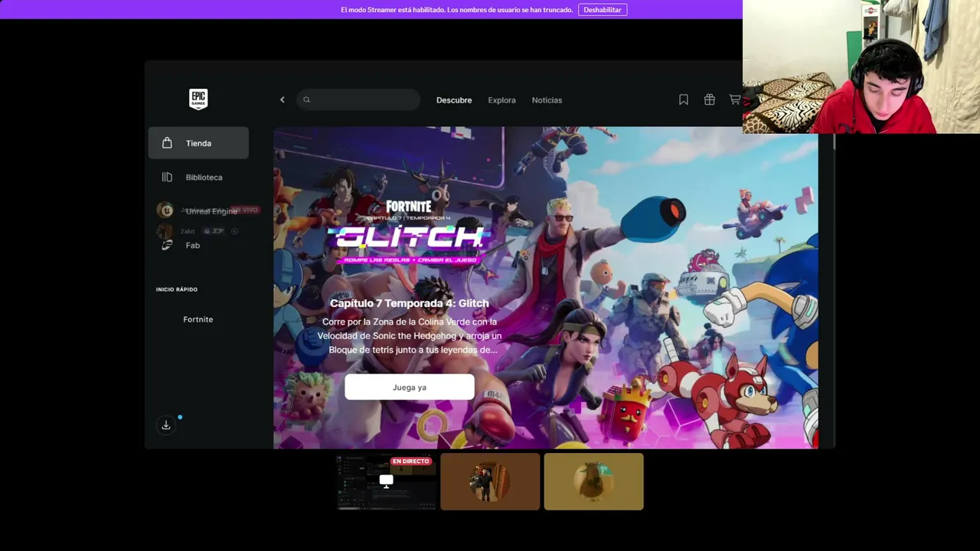Click the Tienda shopping bag icon

click(x=167, y=143)
